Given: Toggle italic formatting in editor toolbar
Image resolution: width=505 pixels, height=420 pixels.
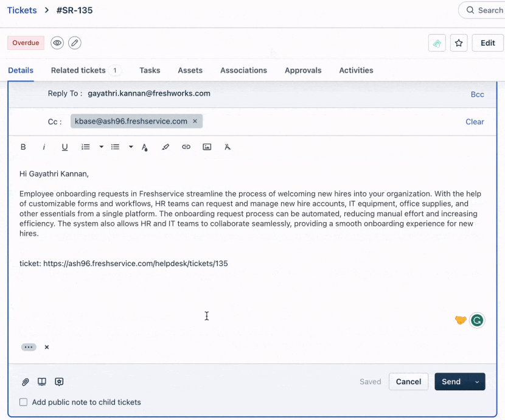Looking at the screenshot, I should (44, 147).
